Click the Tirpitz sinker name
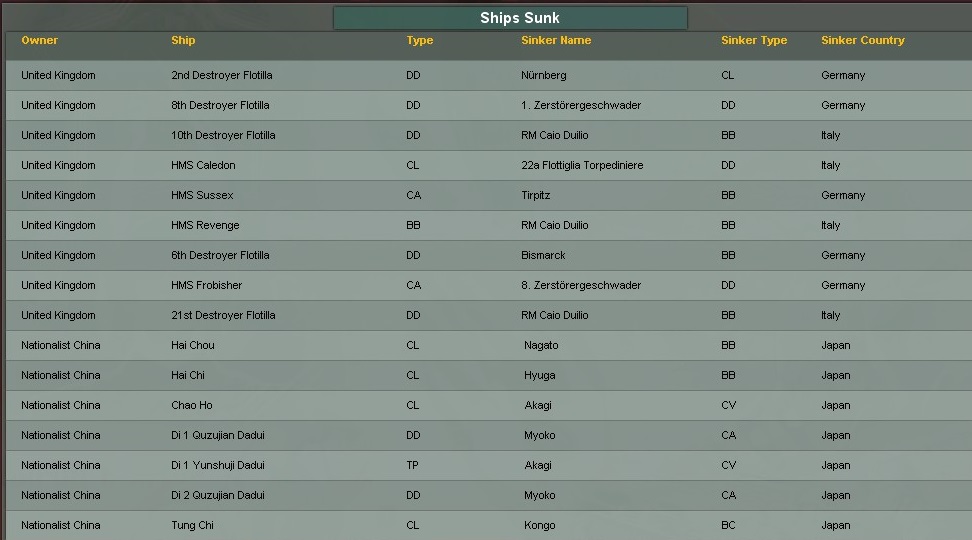Viewport: 972px width, 540px height. coord(535,195)
